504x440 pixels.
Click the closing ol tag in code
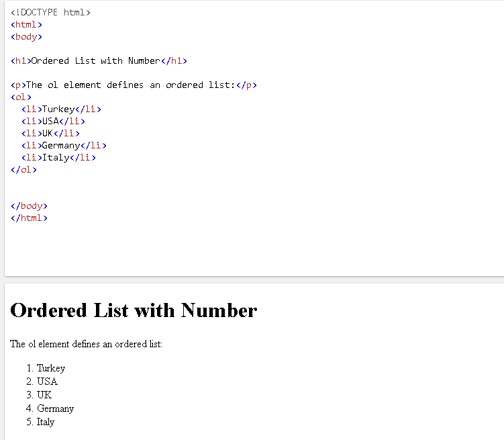pos(23,170)
